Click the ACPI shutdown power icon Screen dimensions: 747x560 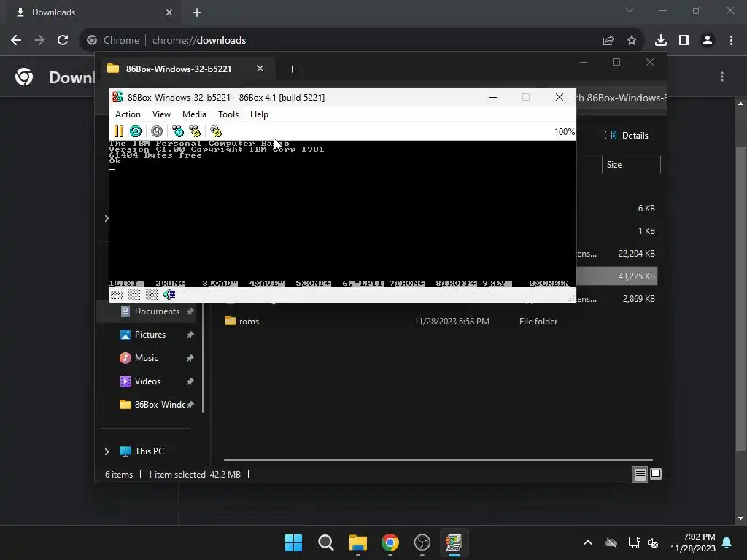coord(157,131)
